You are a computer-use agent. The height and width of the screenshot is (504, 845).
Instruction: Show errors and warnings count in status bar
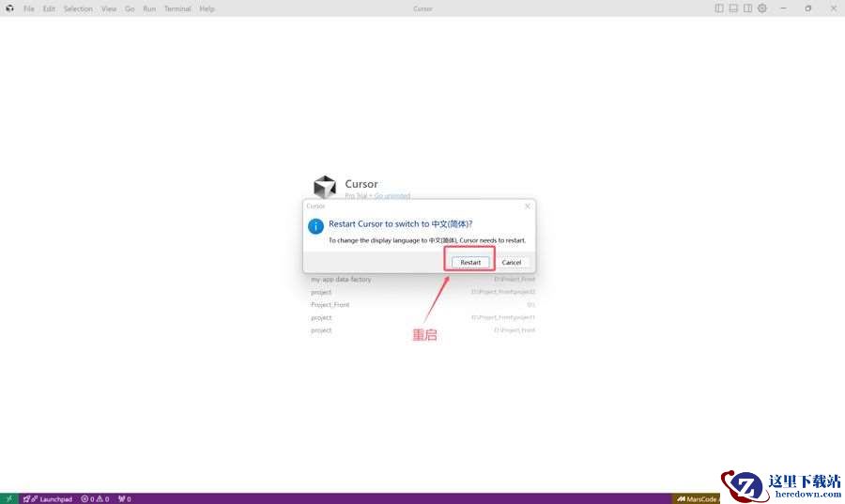95,498
